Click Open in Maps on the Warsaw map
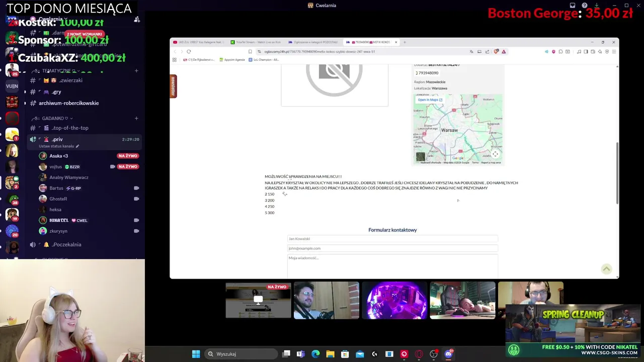644x362 pixels. (x=430, y=100)
